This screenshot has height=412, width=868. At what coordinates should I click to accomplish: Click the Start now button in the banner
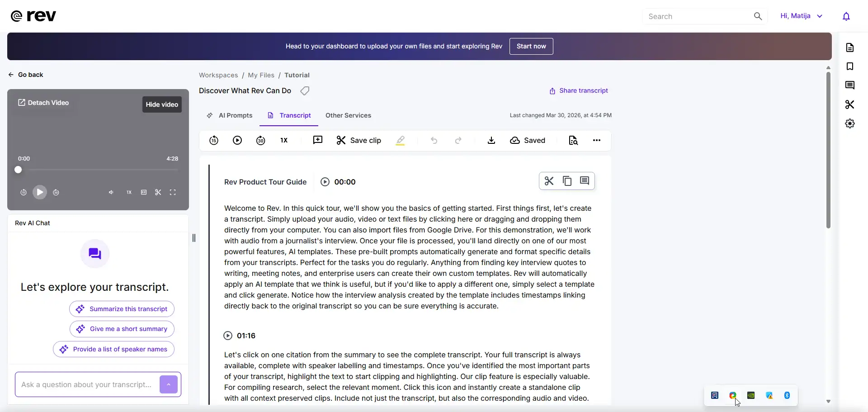point(531,46)
